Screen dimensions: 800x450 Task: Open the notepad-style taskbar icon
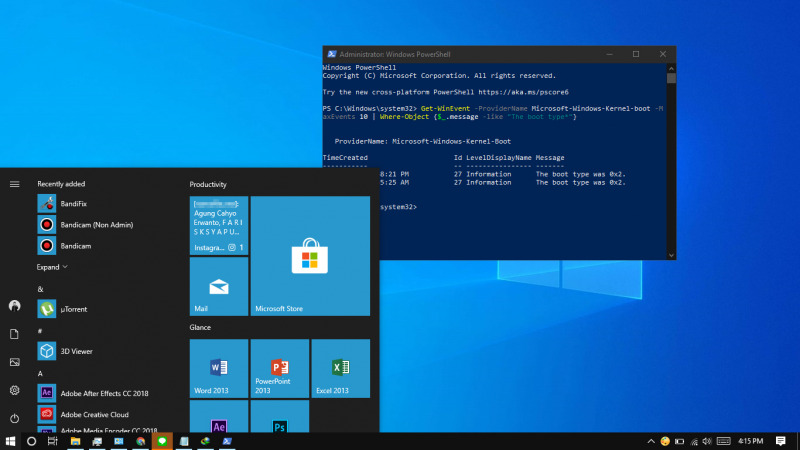click(x=184, y=441)
